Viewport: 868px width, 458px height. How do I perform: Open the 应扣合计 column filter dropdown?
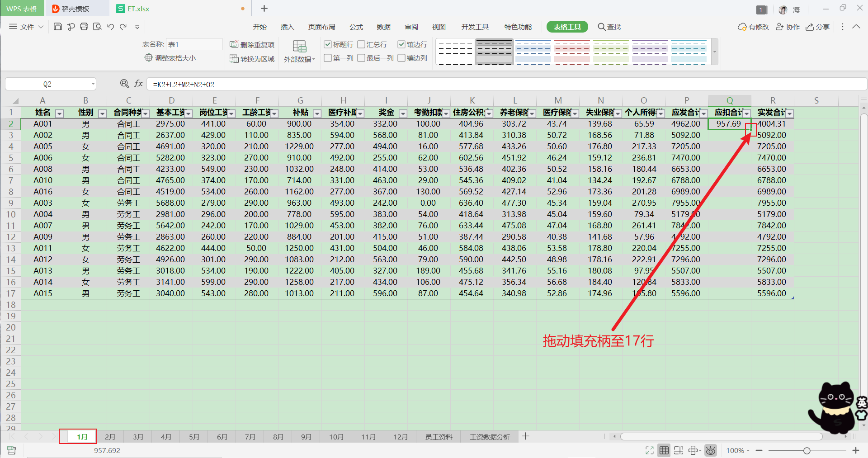pos(746,113)
